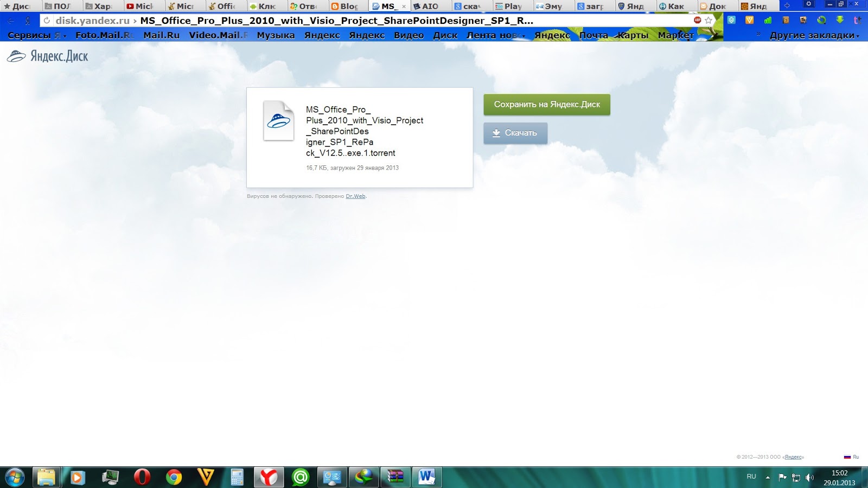Screen dimensions: 868x488
Task: Click the teal diamond extension icon
Action: 732,20
